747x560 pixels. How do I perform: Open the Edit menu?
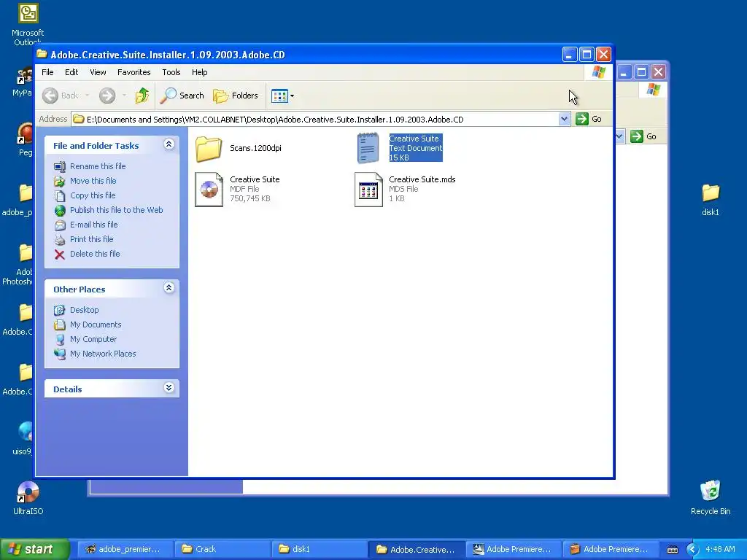(x=71, y=72)
